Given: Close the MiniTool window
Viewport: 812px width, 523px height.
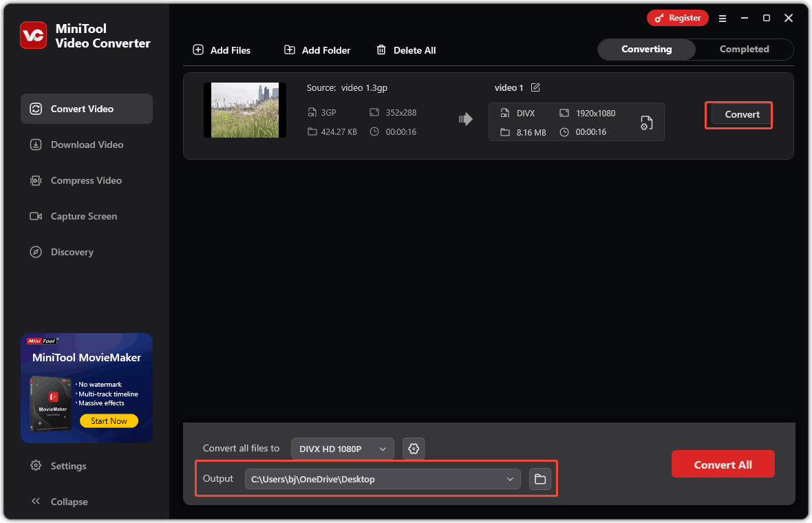Looking at the screenshot, I should pos(789,18).
